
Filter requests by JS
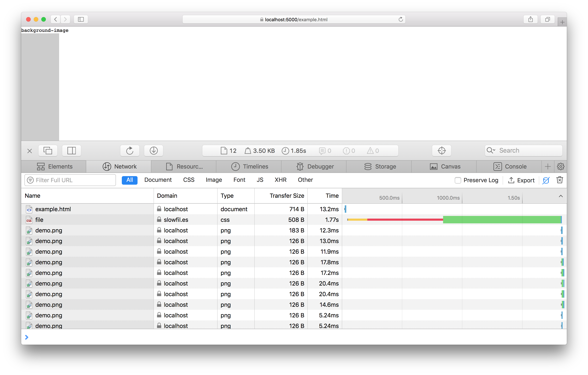(260, 180)
